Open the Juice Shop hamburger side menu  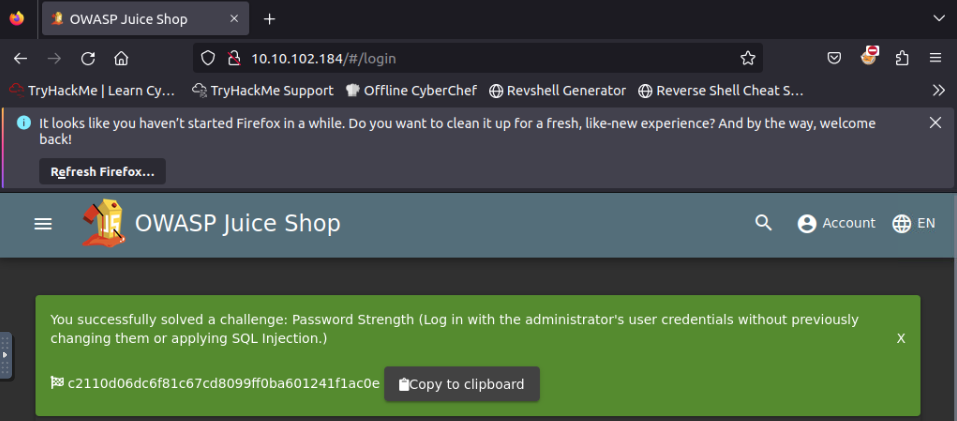(43, 224)
